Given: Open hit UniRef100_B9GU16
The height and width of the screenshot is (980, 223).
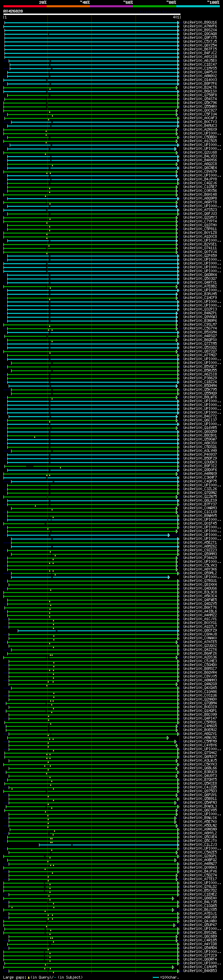Looking at the screenshot, I should click(200, 23).
